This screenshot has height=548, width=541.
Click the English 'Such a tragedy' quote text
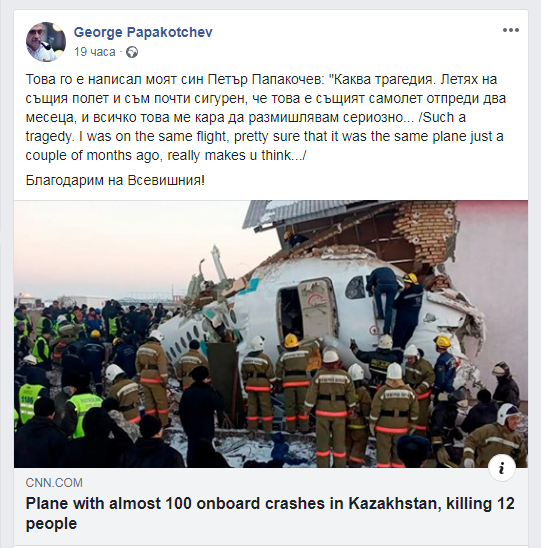[x=265, y=136]
